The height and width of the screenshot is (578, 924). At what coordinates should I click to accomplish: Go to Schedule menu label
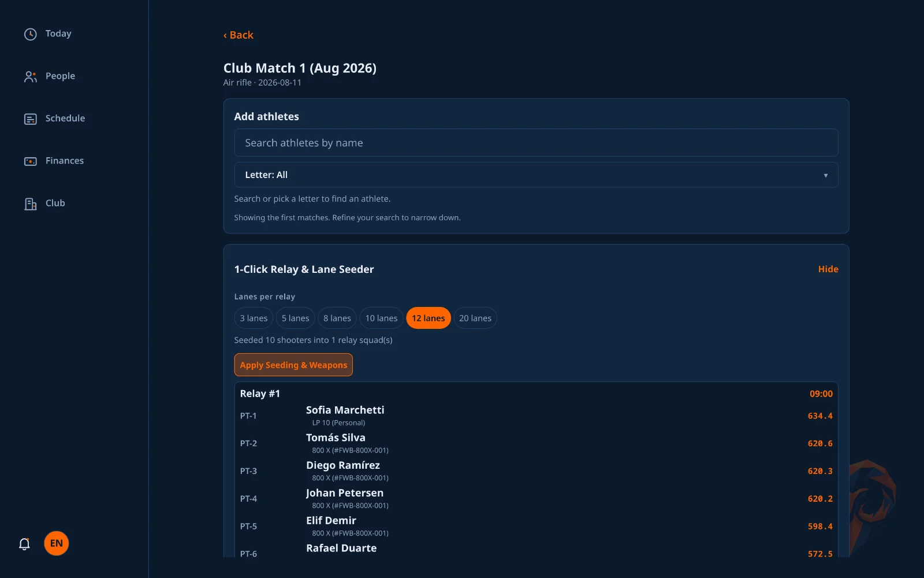coord(65,118)
